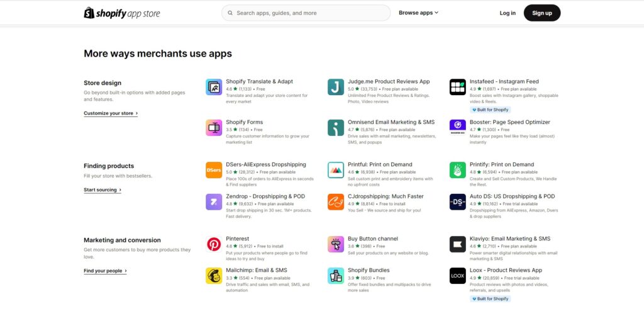The width and height of the screenshot is (644, 311).
Task: Open Klaviyo: Email Marketing & SMS title
Action: pyautogui.click(x=510, y=239)
